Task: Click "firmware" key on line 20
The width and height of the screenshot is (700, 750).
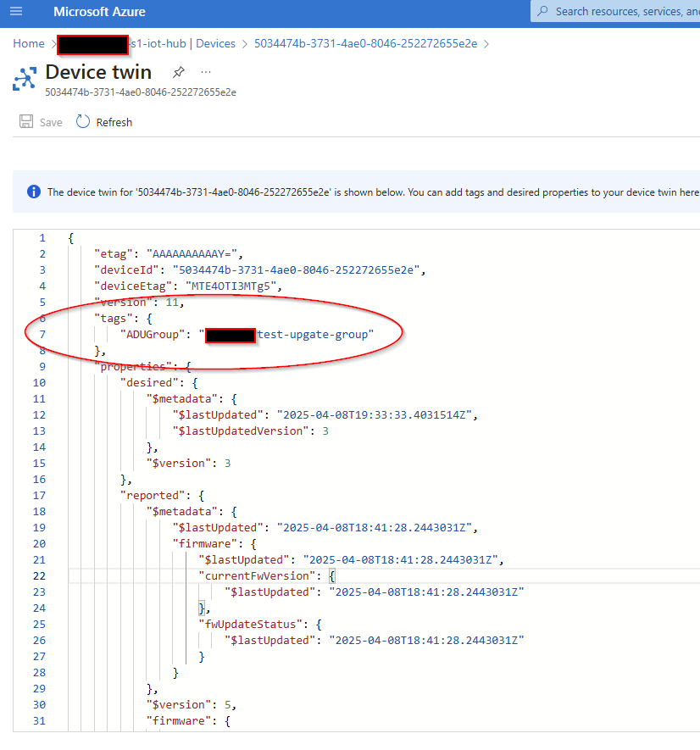Action: pos(205,544)
